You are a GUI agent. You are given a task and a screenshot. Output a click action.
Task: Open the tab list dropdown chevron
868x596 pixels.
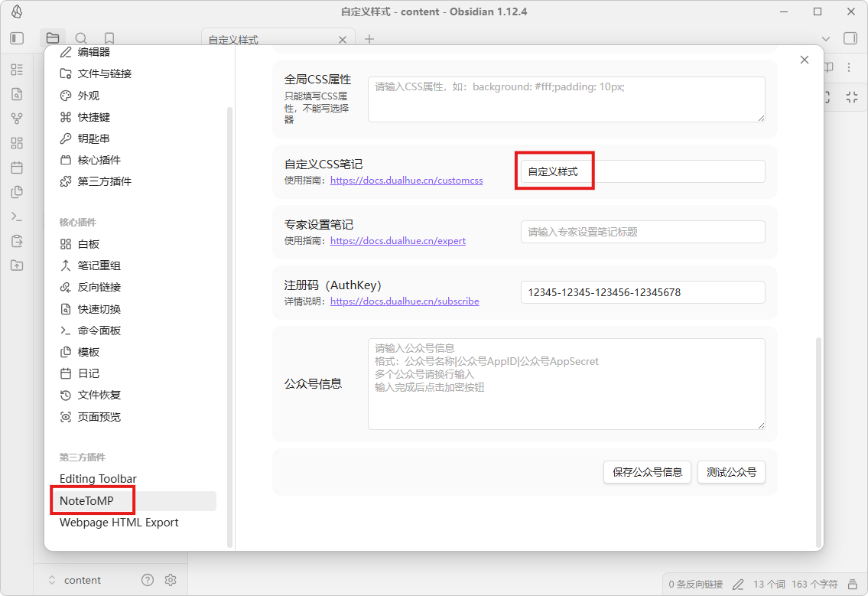(825, 39)
